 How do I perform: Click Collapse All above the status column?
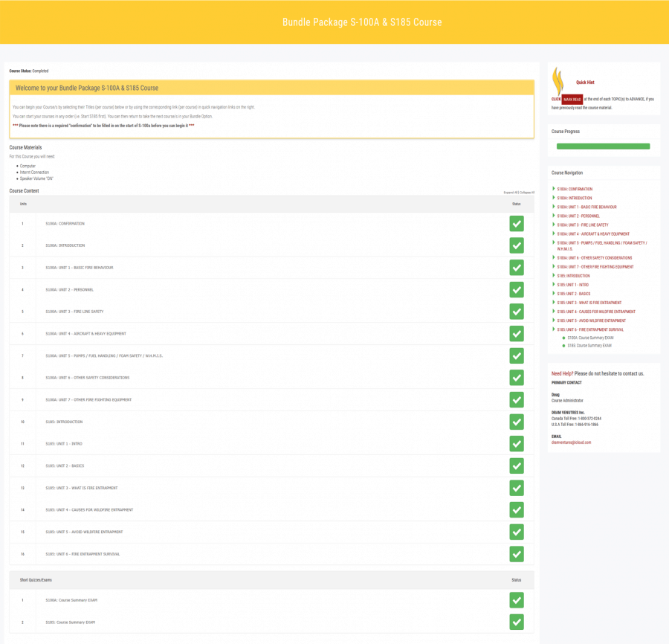(x=526, y=192)
